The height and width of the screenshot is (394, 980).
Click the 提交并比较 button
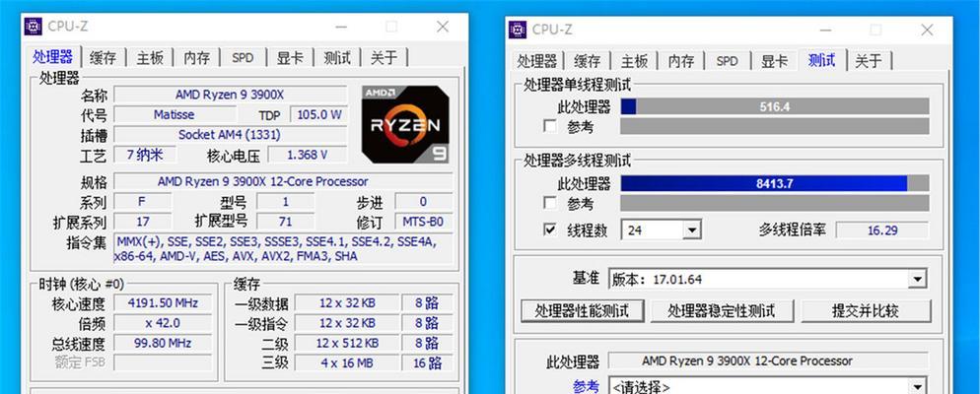[866, 311]
